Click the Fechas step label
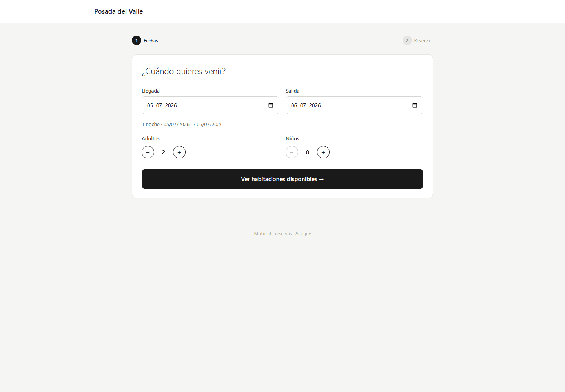This screenshot has height=392, width=565. click(151, 41)
